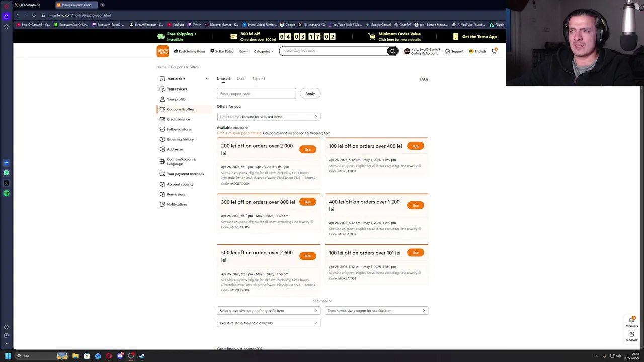
Task: Click the info icon on 300 lei off coupon
Action: (x=312, y=222)
